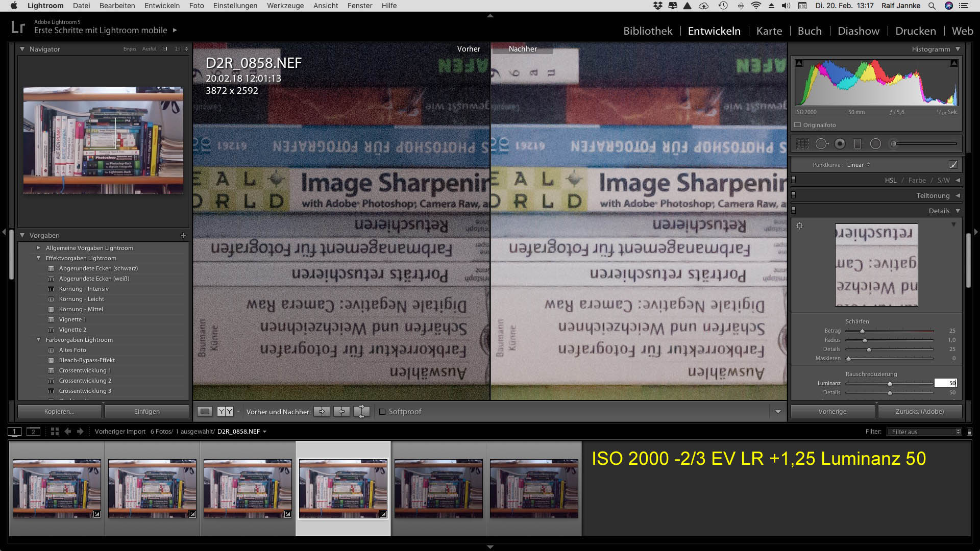This screenshot has height=551, width=980.
Task: Click the Vorherige button
Action: coord(832,412)
